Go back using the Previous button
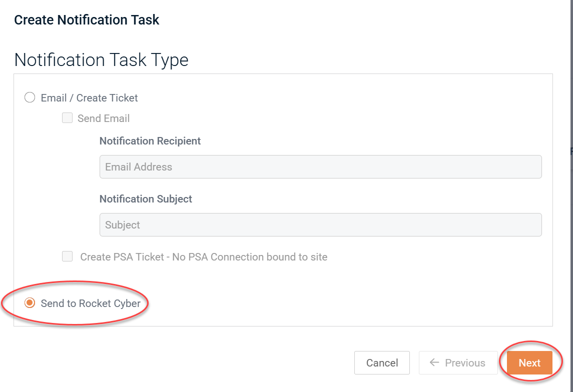This screenshot has width=573, height=392. pos(458,363)
